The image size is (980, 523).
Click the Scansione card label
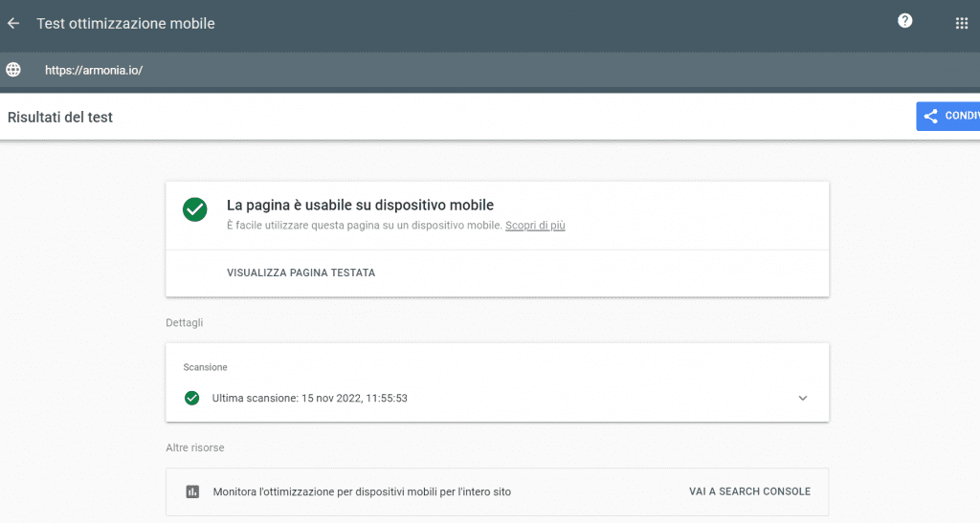pyautogui.click(x=205, y=367)
